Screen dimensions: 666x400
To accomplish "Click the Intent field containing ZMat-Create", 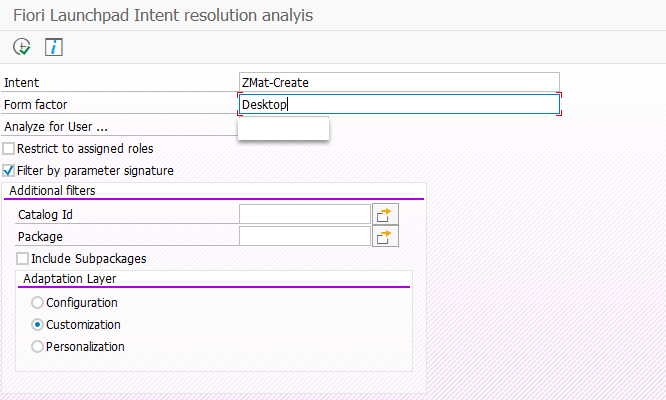I will [x=399, y=82].
